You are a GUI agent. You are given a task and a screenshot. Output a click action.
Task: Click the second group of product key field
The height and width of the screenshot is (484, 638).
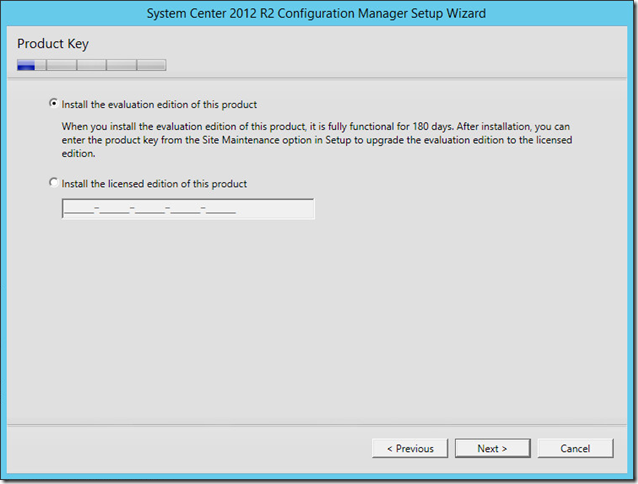click(x=114, y=209)
